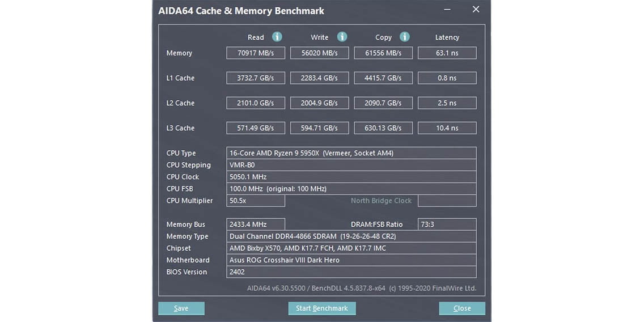Click the Read column header
Image resolution: width=644 pixels, height=322 pixels.
coord(256,37)
